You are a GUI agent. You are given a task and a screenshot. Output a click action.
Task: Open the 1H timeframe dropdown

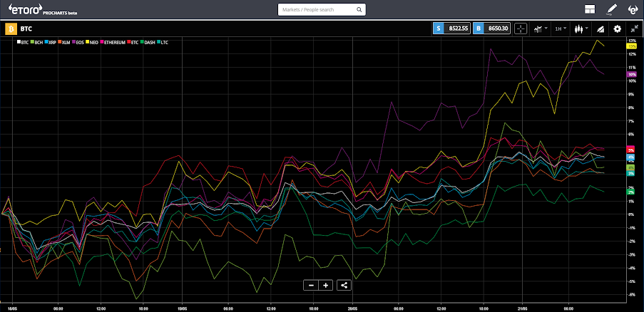(x=561, y=28)
